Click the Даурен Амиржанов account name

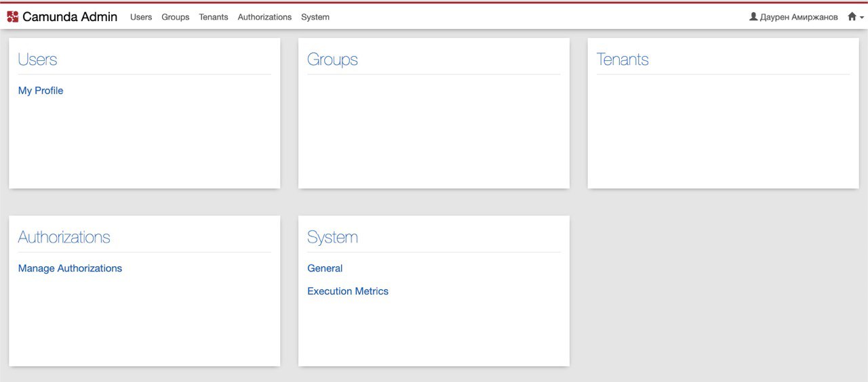click(x=799, y=17)
